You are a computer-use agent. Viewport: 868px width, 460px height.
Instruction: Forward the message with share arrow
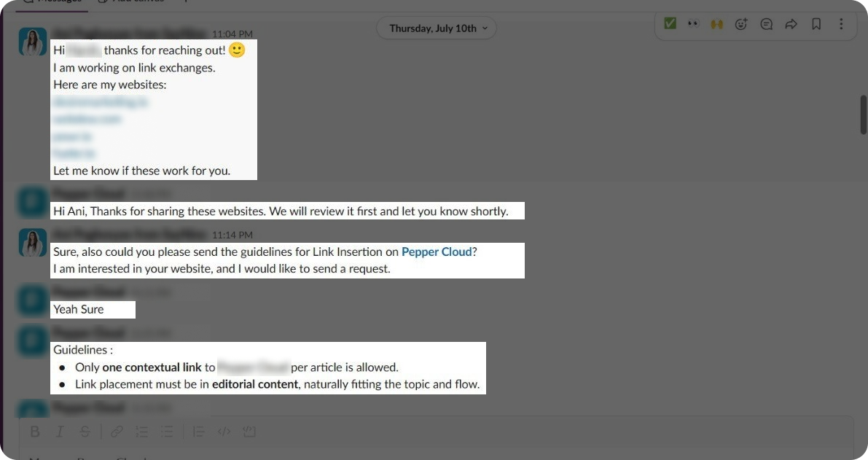791,24
